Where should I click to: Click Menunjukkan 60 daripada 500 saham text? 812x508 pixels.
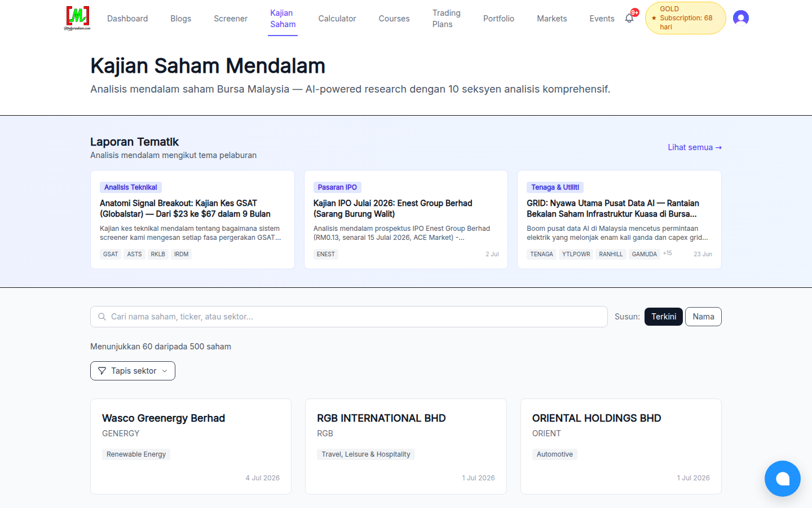tap(161, 347)
